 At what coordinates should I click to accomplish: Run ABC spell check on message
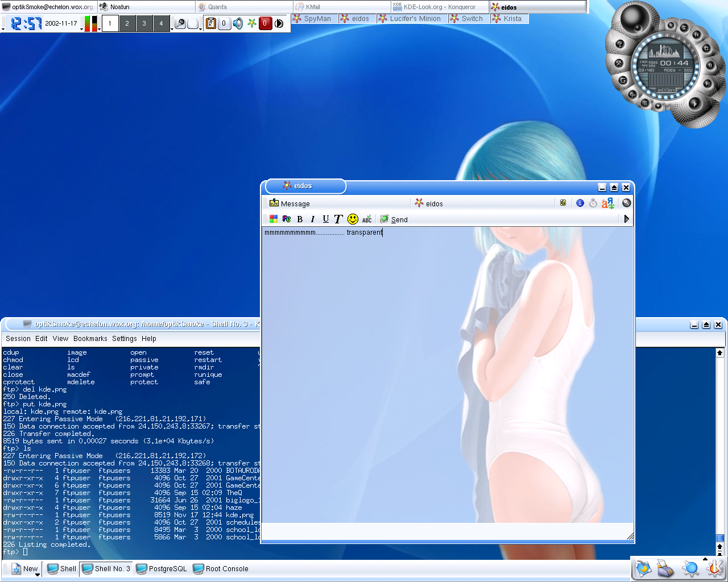point(367,219)
